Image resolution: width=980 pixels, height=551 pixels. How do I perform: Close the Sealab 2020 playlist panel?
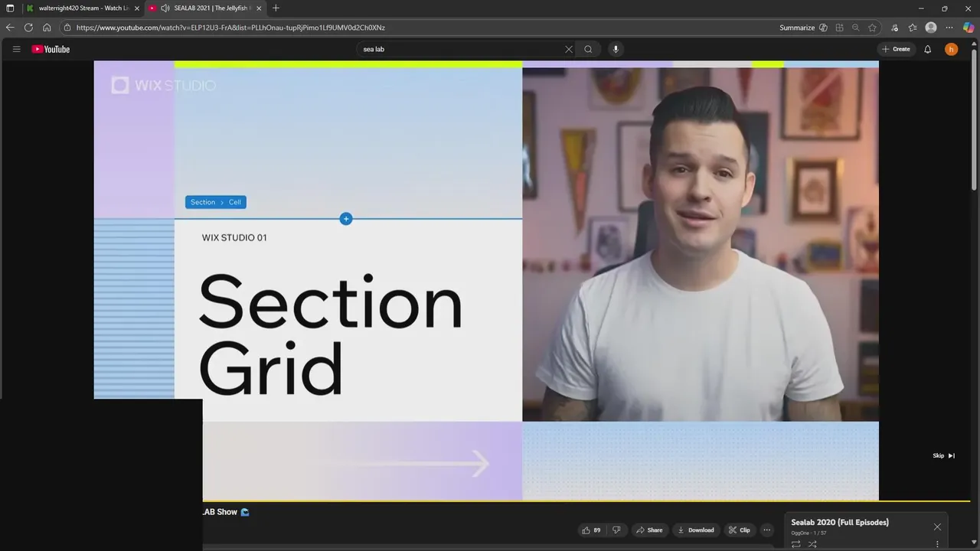(937, 527)
